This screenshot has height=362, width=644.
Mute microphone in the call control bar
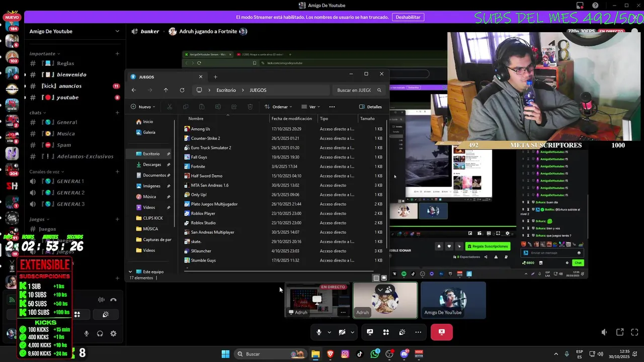coord(318,332)
